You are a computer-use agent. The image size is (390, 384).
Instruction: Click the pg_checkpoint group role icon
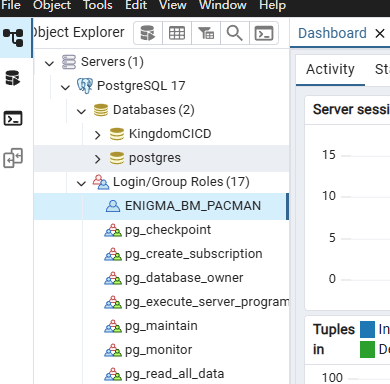coord(113,230)
